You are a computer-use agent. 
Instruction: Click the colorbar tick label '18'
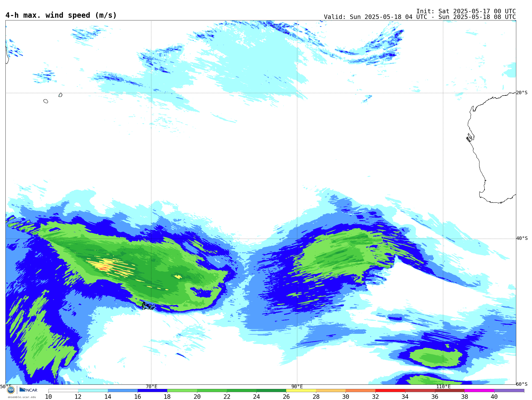[167, 397]
